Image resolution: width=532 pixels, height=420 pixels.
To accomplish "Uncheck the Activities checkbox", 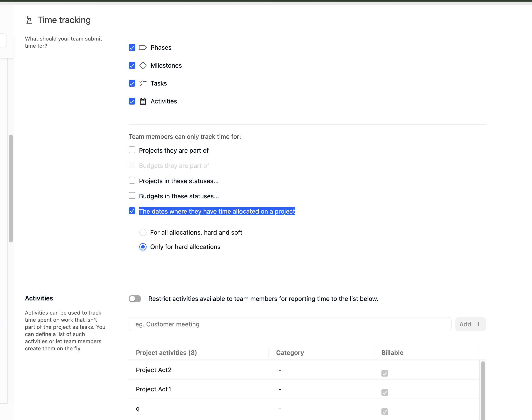I will (132, 101).
